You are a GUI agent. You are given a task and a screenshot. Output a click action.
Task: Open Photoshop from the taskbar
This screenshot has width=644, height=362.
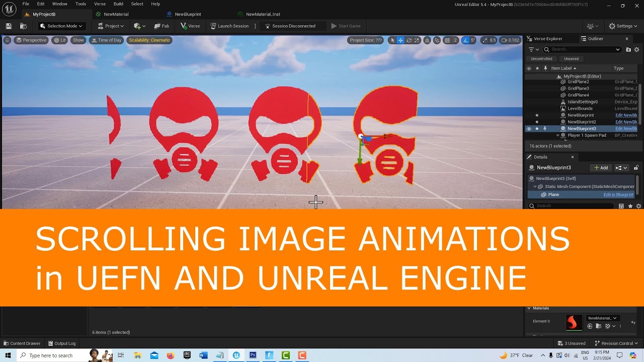coord(253,355)
